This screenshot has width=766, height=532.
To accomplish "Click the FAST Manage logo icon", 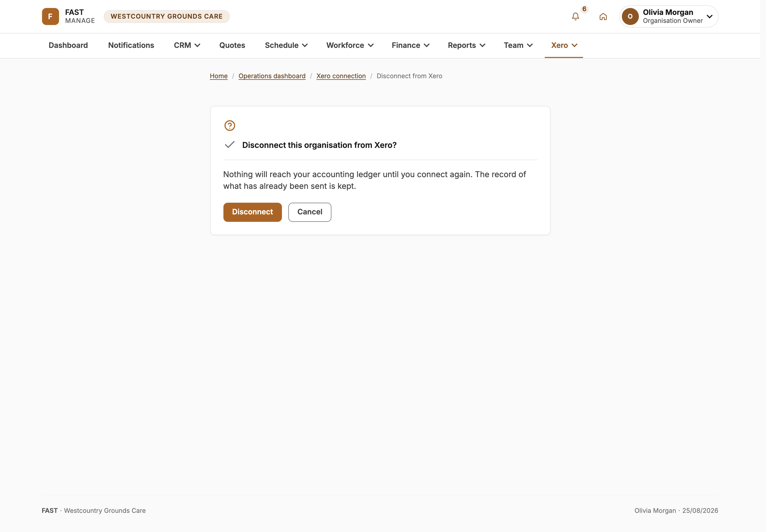I will tap(50, 16).
